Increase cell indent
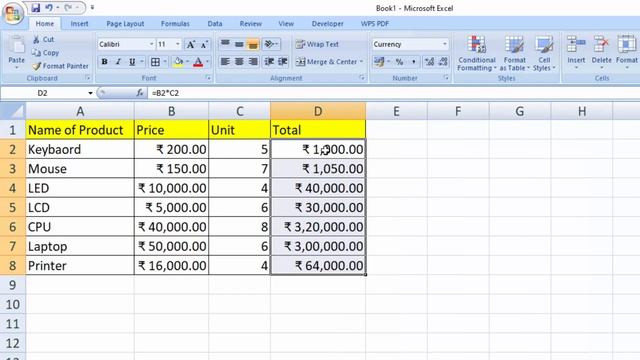 pos(283,62)
